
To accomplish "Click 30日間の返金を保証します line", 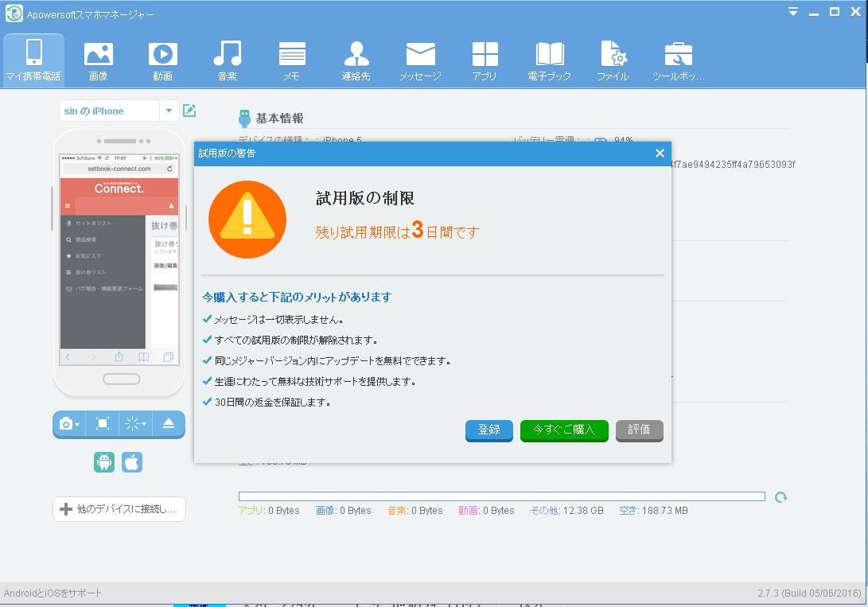I will point(273,403).
